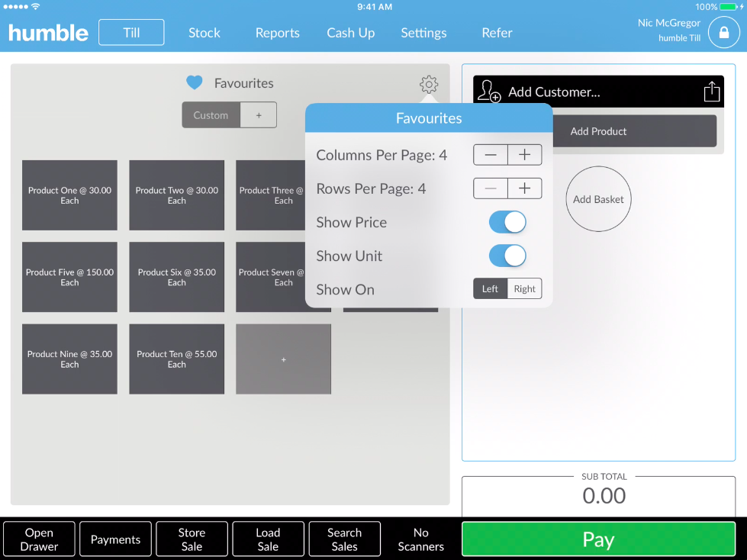This screenshot has width=747, height=560.
Task: Click the Store Sale button
Action: [x=192, y=539]
